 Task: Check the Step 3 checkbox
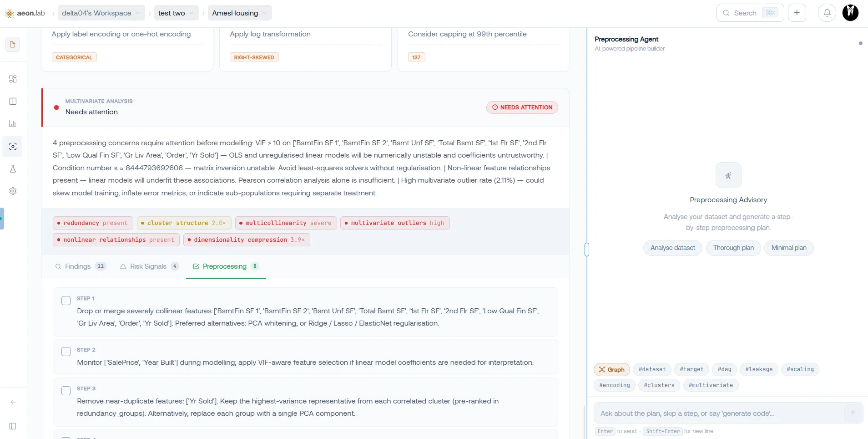(x=66, y=391)
